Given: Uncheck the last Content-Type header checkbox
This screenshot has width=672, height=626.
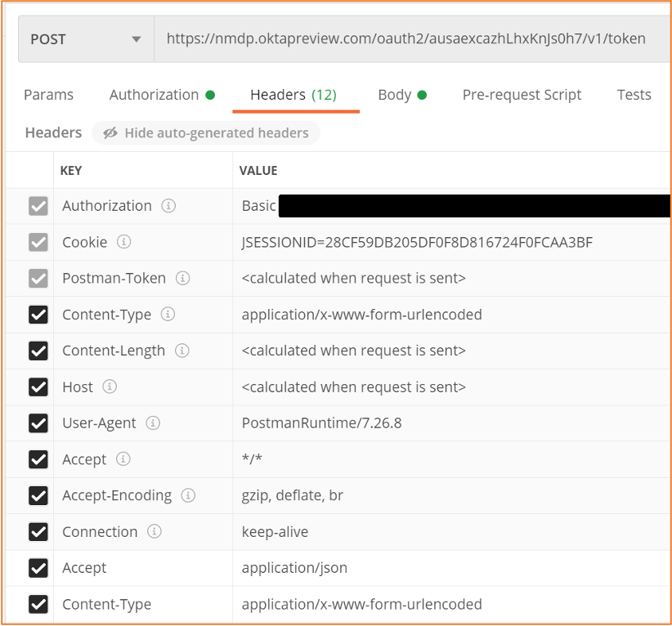Looking at the screenshot, I should click(38, 604).
